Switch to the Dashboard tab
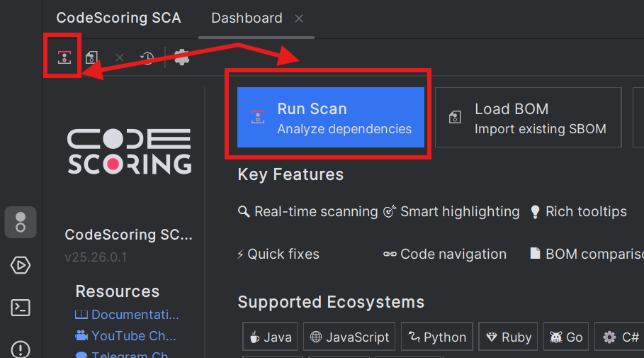Screen dimensions: 644x358 click(x=247, y=18)
